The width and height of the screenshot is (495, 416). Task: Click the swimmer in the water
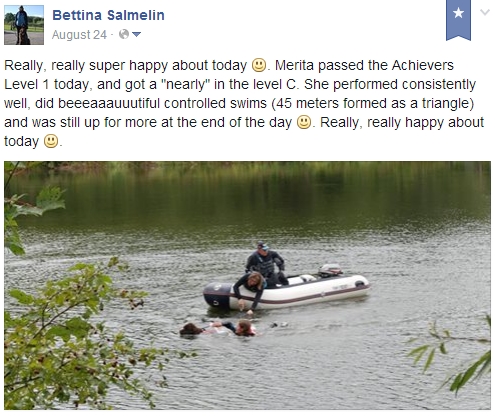[x=239, y=328]
